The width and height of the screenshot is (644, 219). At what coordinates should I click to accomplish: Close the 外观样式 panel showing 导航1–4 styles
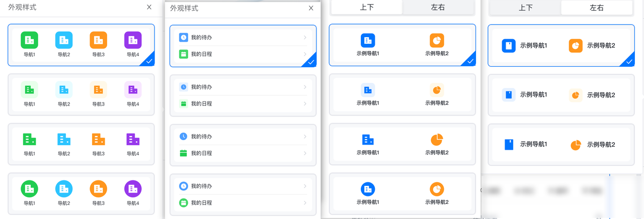pyautogui.click(x=149, y=7)
